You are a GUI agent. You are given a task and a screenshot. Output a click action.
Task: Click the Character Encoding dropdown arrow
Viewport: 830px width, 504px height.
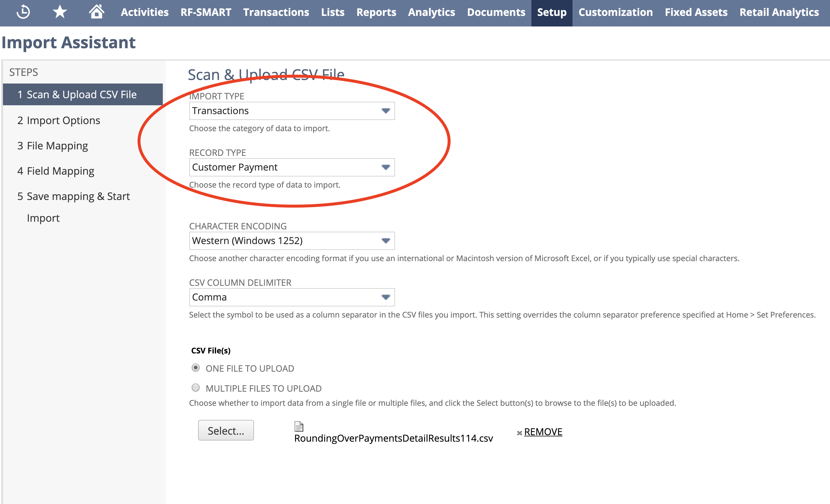point(386,241)
